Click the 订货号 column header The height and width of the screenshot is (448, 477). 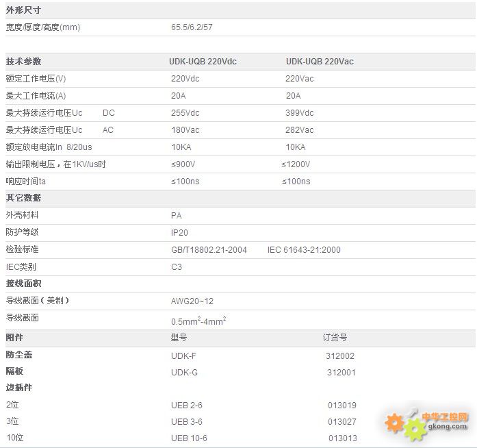pos(335,338)
